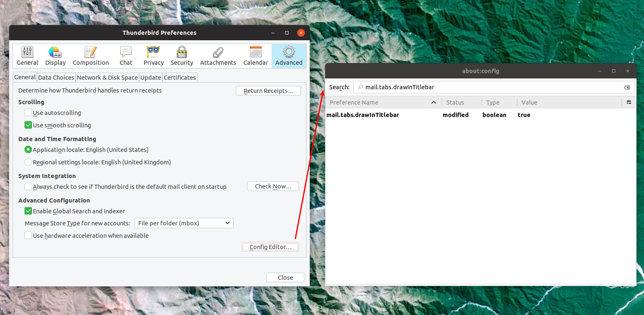The image size is (644, 315).
Task: Select the mail.tabs.drawInTitlebar preference row
Action: [x=480, y=115]
